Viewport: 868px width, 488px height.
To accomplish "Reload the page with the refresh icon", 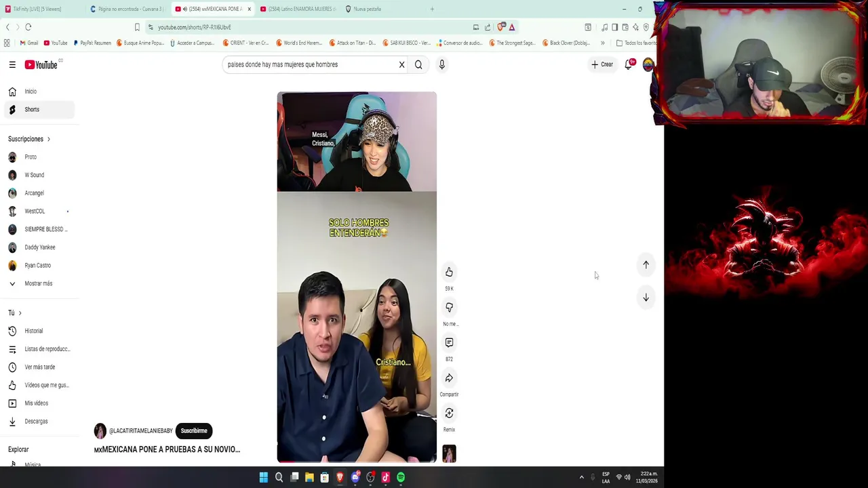I will pyautogui.click(x=28, y=27).
